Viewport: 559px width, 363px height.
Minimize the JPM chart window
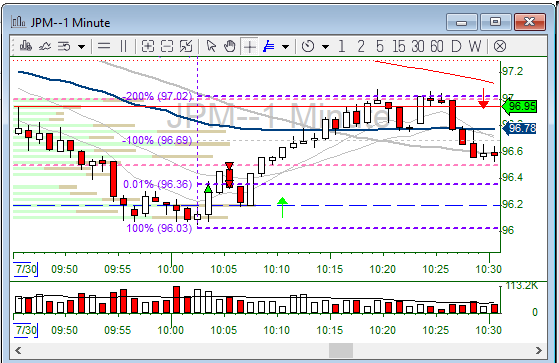point(462,22)
